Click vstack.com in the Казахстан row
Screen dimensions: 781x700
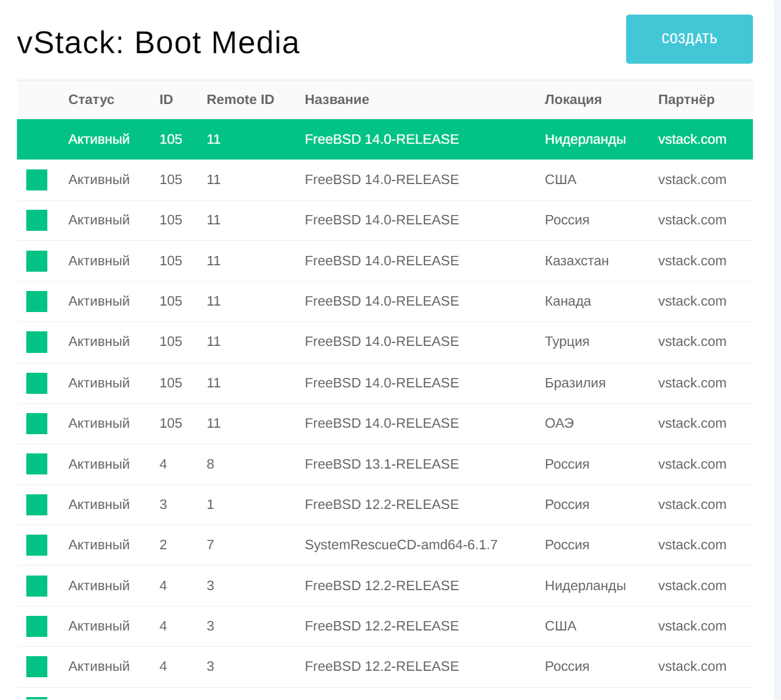point(692,261)
